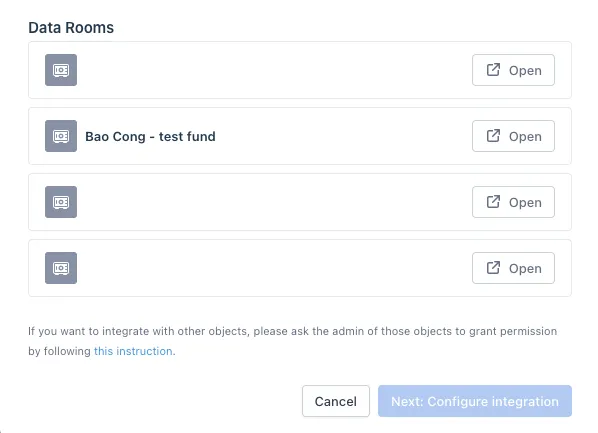Click the external-link icon in the first row's Open button
598x433 pixels.
point(493,70)
